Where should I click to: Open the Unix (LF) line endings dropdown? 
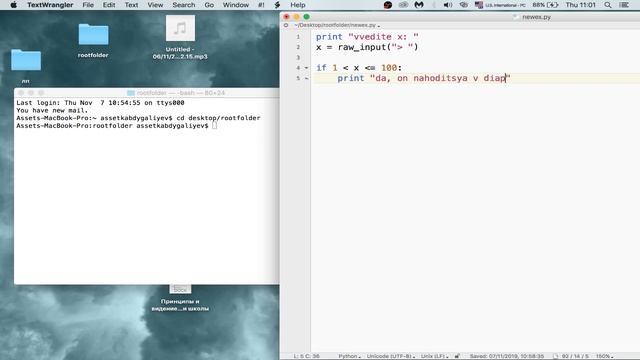tap(434, 356)
